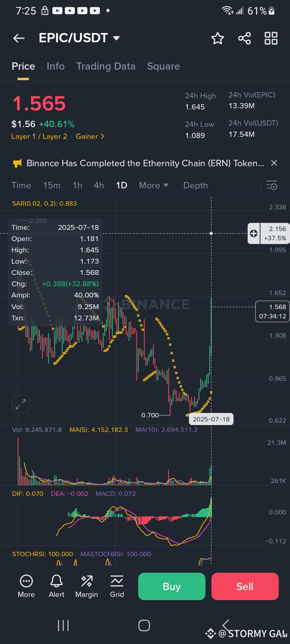
Task: Open the Layer 1 / Layer 2 category link
Action: pyautogui.click(x=39, y=136)
